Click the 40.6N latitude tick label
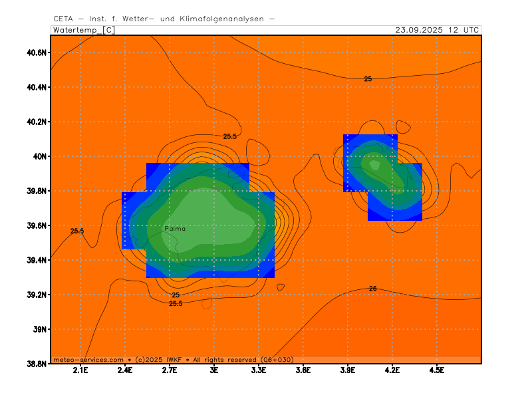Viewport: 532px width, 399px height. click(37, 53)
